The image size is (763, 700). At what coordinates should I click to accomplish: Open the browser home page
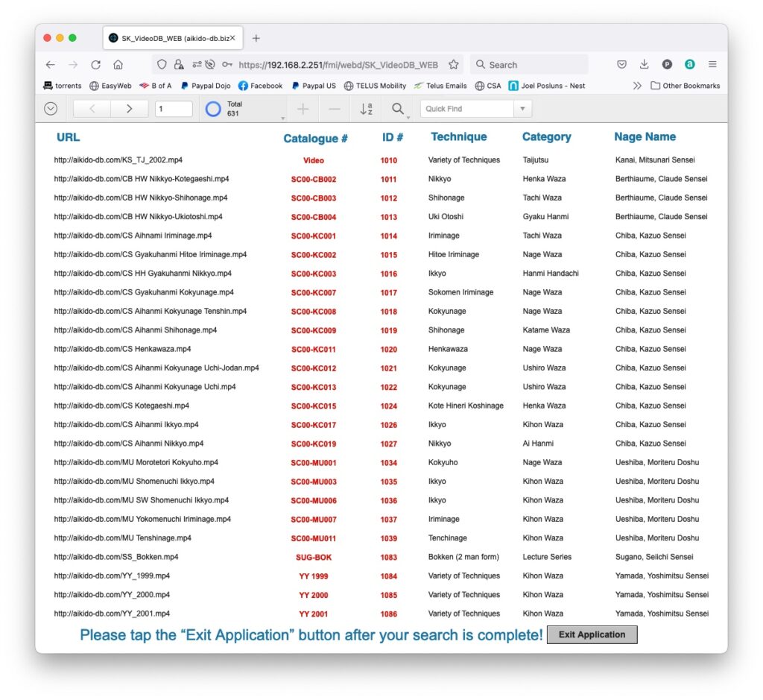[118, 65]
